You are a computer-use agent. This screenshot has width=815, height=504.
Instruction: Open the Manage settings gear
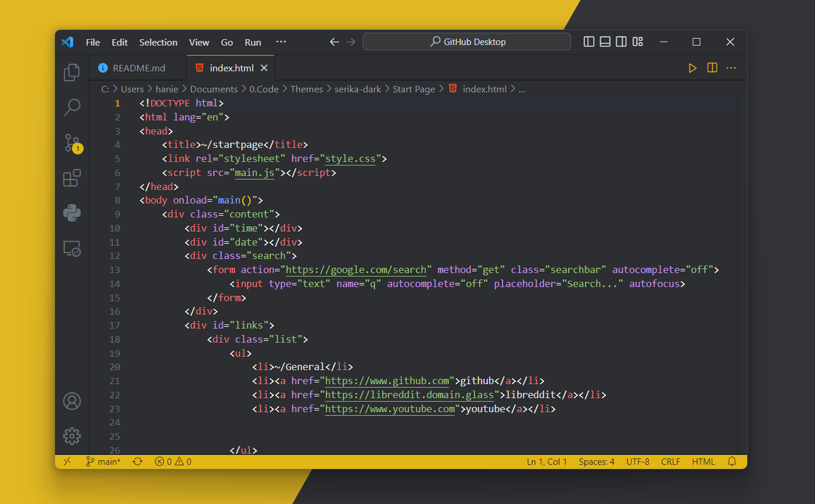[72, 436]
